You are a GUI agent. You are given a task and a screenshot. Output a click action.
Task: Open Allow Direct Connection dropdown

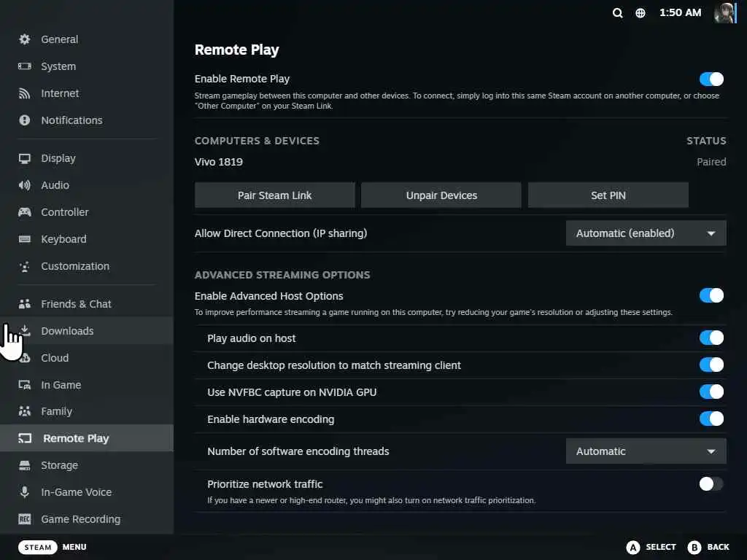pos(646,233)
